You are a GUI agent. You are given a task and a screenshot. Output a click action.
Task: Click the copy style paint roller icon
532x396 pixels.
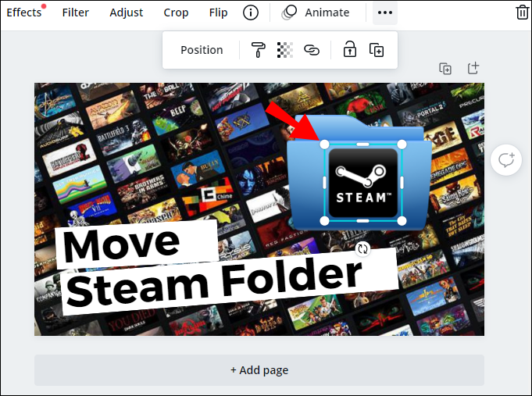259,50
